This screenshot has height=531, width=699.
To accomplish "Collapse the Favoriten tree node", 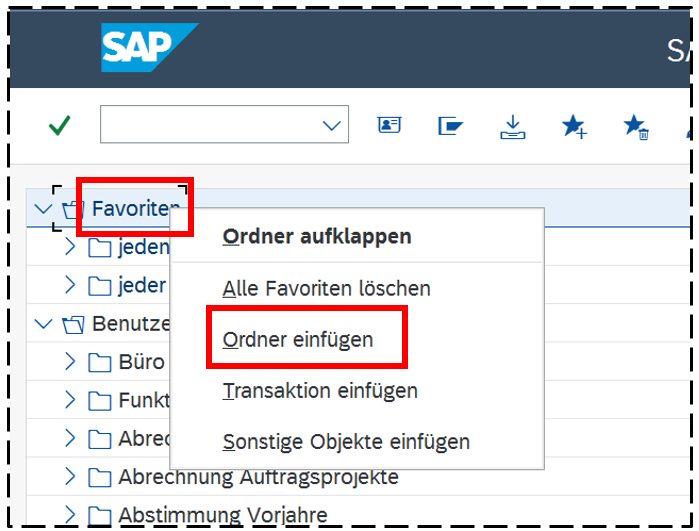I will [42, 209].
